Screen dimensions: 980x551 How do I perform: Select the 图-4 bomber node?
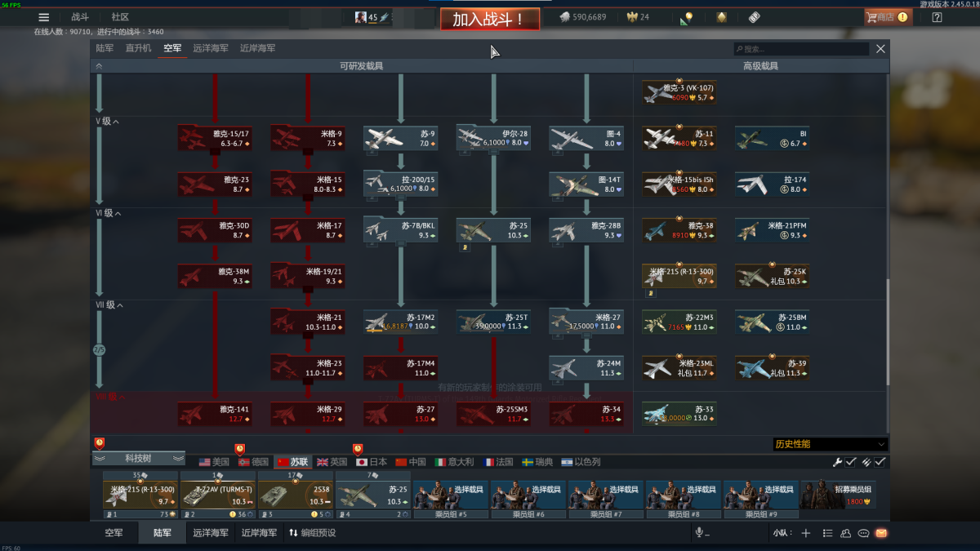tap(586, 138)
